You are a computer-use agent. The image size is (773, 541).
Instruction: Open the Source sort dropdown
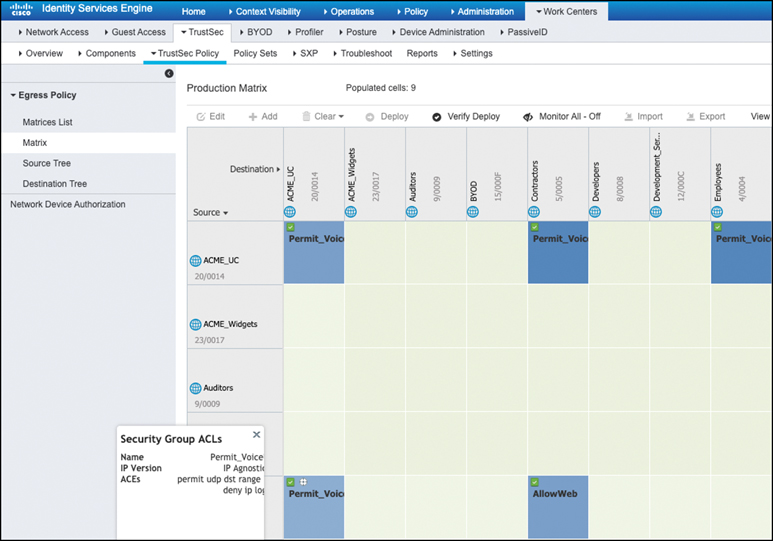(210, 213)
